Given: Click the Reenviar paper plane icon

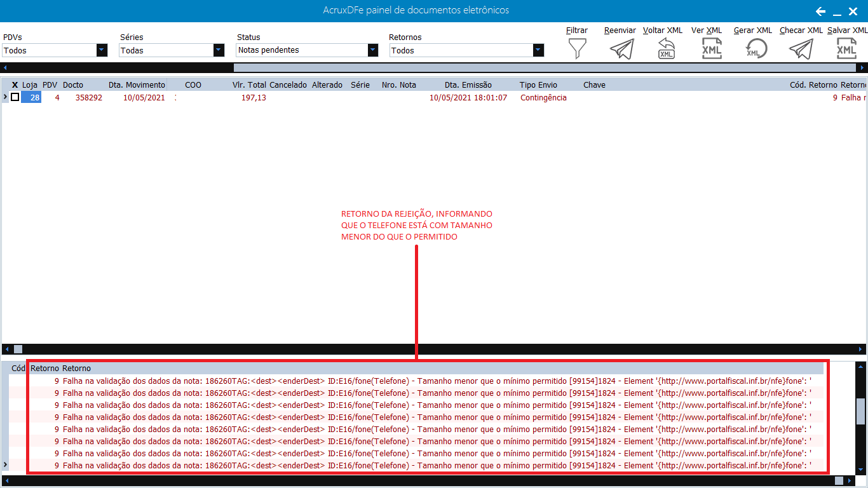Looking at the screenshot, I should pos(621,49).
